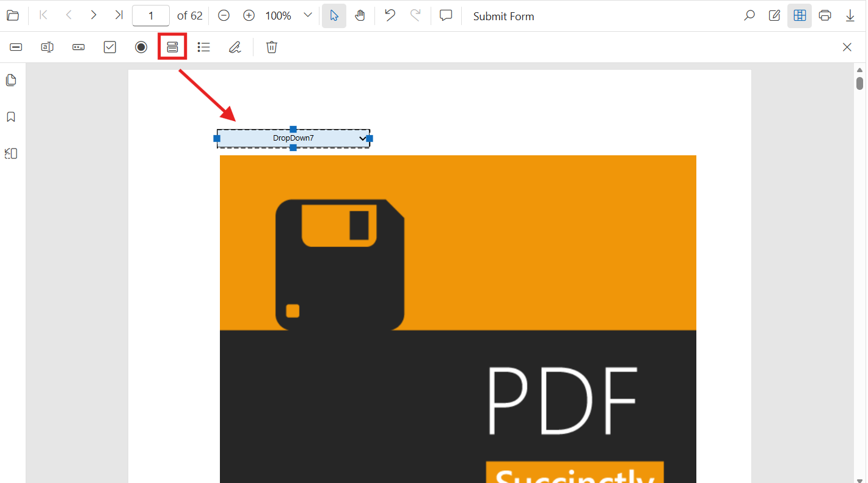Add a password form field
868x483 pixels.
tap(78, 47)
